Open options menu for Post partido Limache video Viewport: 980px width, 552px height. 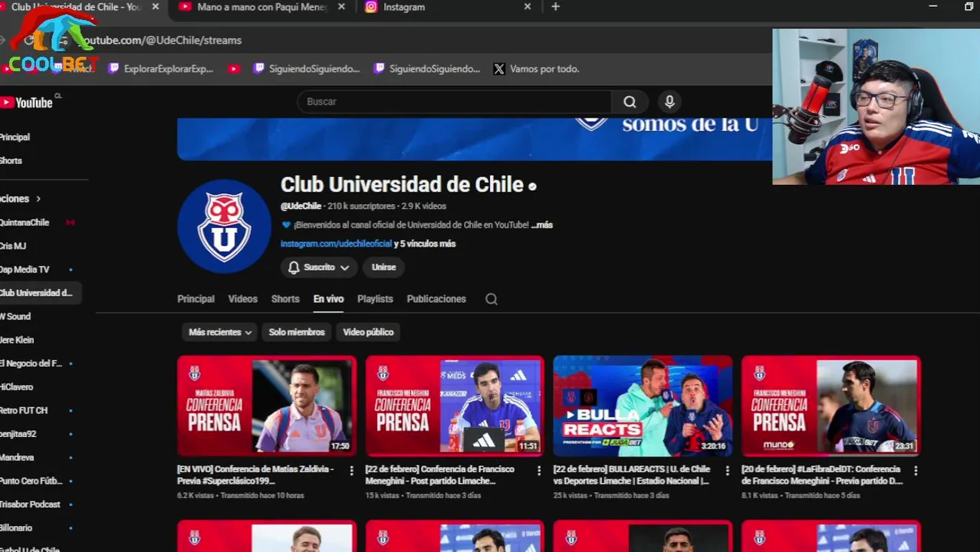[539, 470]
